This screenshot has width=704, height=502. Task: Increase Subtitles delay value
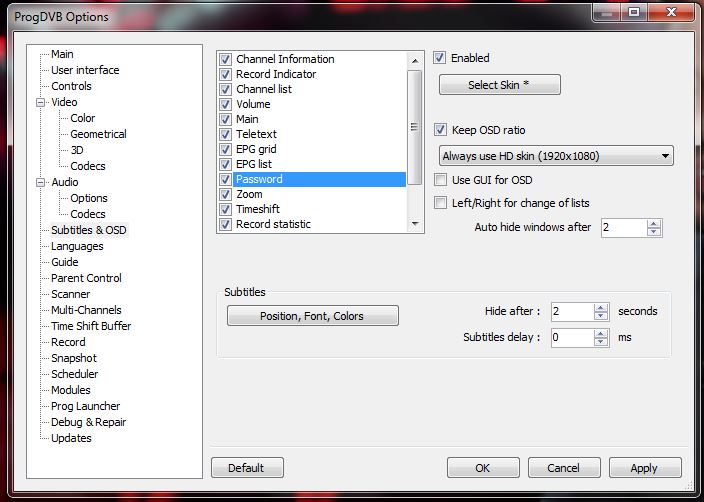[601, 334]
